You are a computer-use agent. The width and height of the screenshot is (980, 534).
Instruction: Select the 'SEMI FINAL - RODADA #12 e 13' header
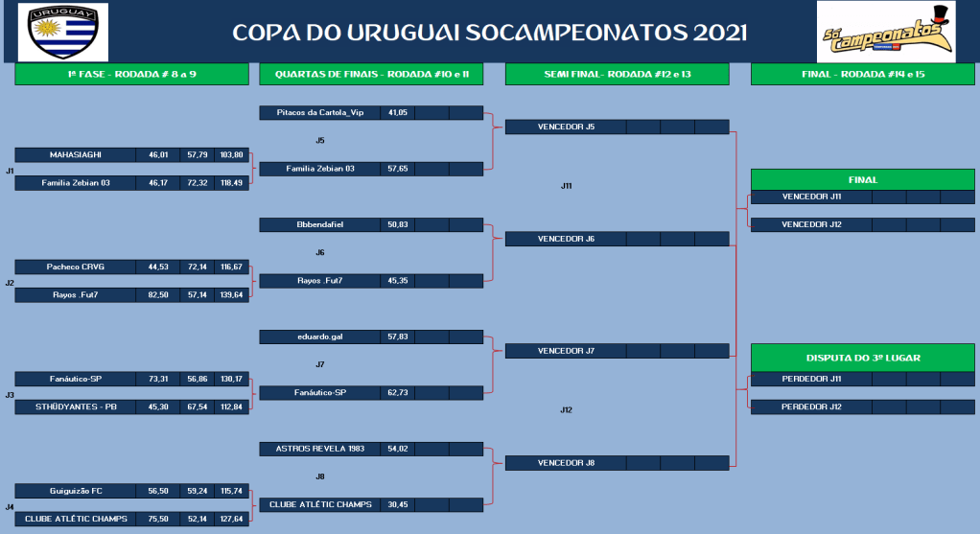point(617,74)
